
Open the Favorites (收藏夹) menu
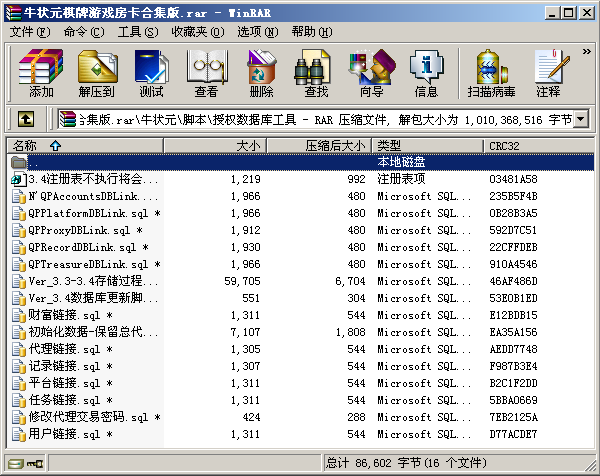[x=190, y=32]
